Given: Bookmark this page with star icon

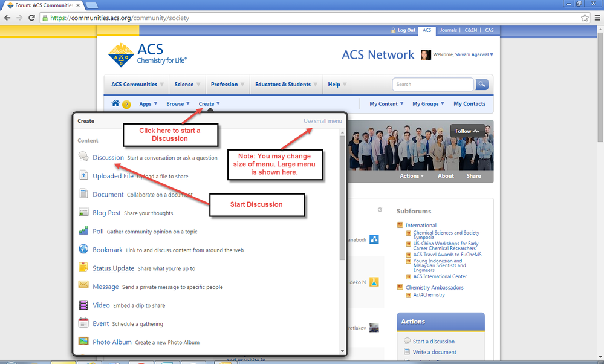Looking at the screenshot, I should coord(585,18).
